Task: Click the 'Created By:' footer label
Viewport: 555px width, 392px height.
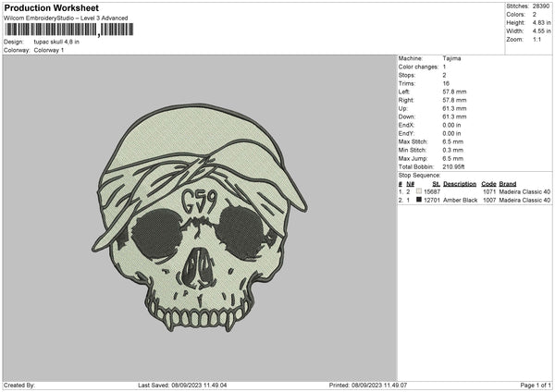Action: pyautogui.click(x=19, y=386)
